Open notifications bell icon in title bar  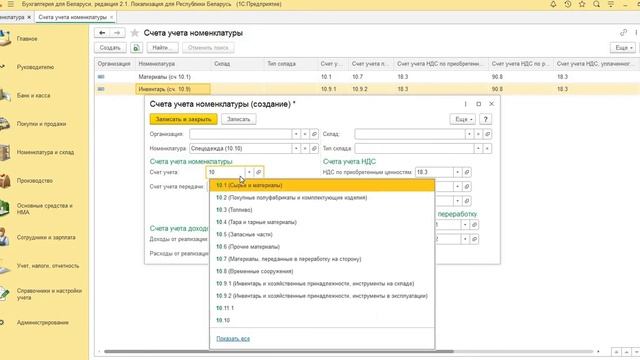(553, 4)
